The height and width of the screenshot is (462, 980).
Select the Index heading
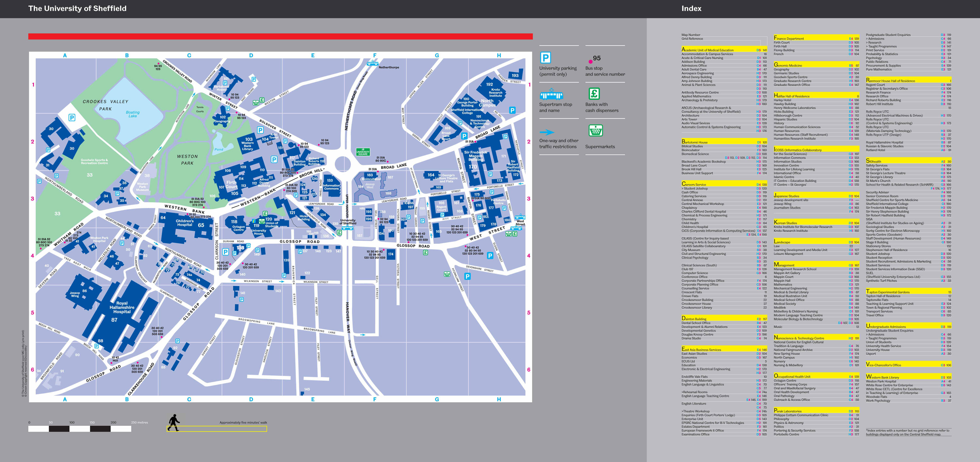pyautogui.click(x=691, y=9)
